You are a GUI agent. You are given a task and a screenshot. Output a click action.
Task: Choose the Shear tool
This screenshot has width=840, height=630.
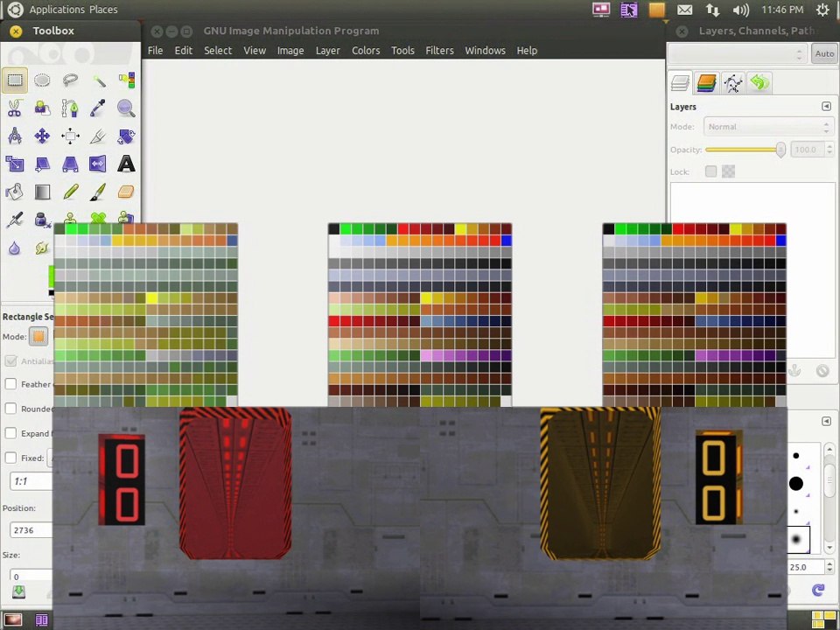tap(42, 164)
